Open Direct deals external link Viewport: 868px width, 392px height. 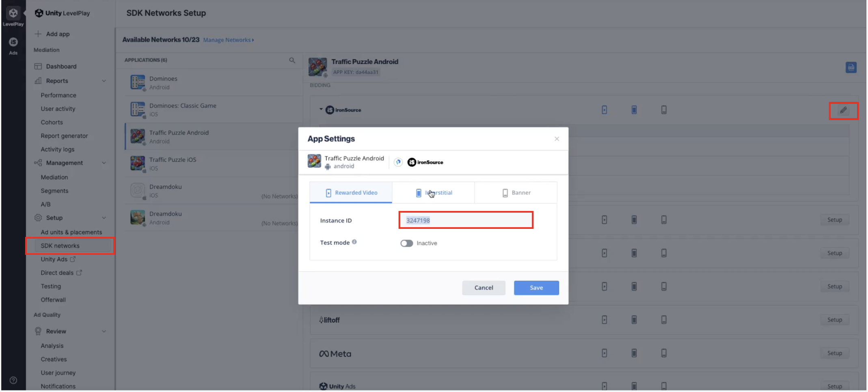(x=61, y=273)
